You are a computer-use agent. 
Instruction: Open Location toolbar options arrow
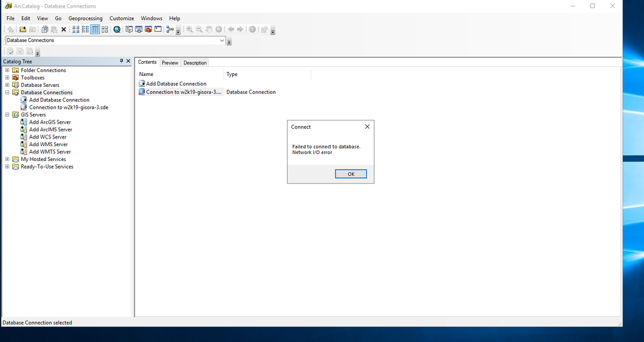coord(229,42)
